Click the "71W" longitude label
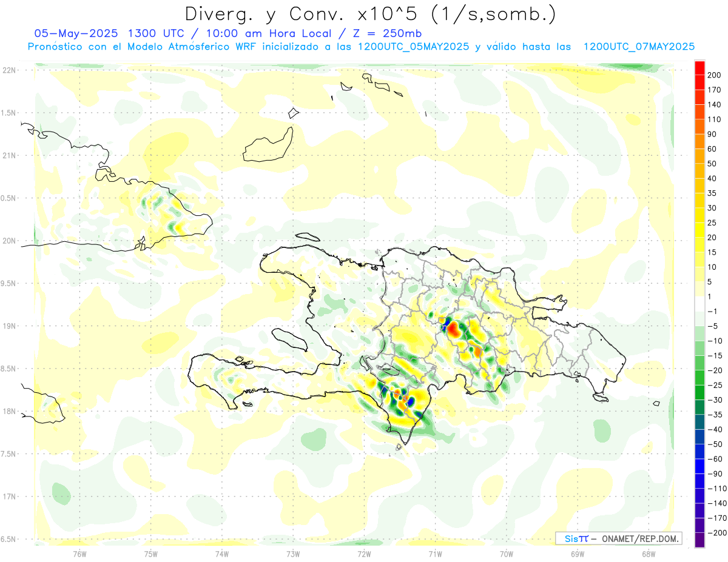This screenshot has width=728, height=562. click(435, 553)
